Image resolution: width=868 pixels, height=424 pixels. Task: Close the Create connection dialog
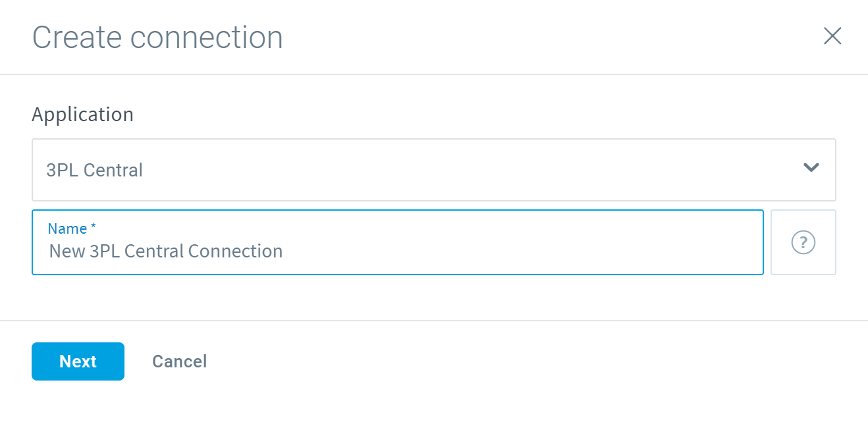(x=832, y=36)
